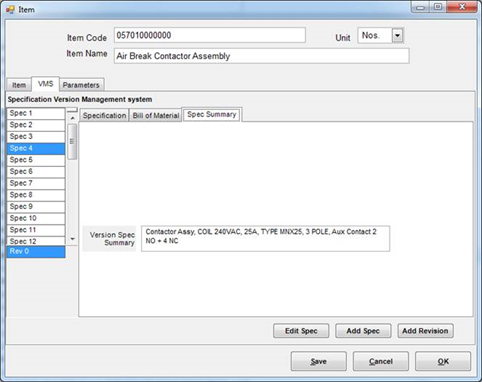Open the Bill of Material tab
Screen dimensions: 482x382
[x=156, y=116]
